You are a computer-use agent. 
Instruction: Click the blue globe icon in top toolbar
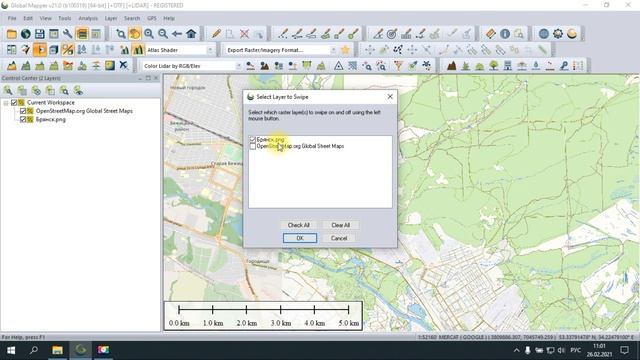click(544, 34)
